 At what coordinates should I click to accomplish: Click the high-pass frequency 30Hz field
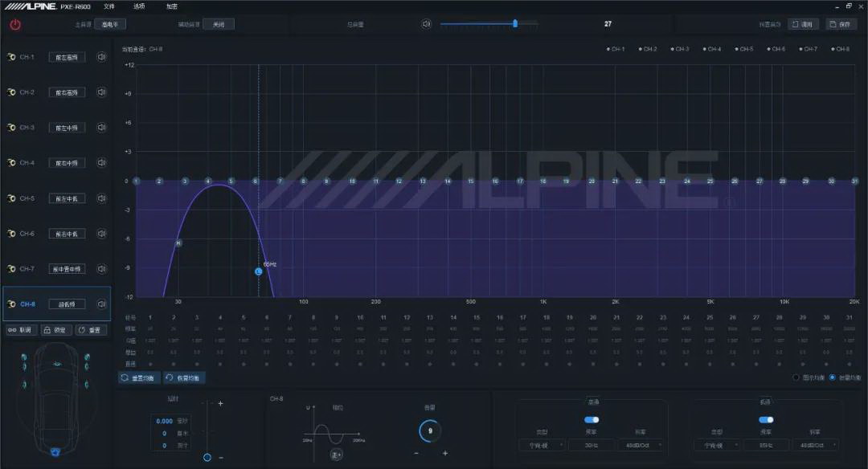pos(592,445)
